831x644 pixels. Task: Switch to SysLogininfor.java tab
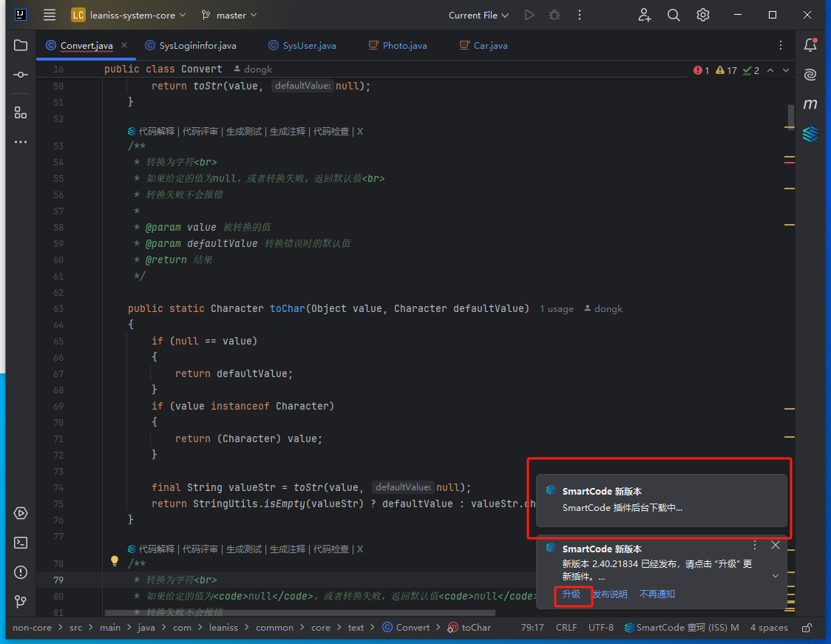(191, 46)
